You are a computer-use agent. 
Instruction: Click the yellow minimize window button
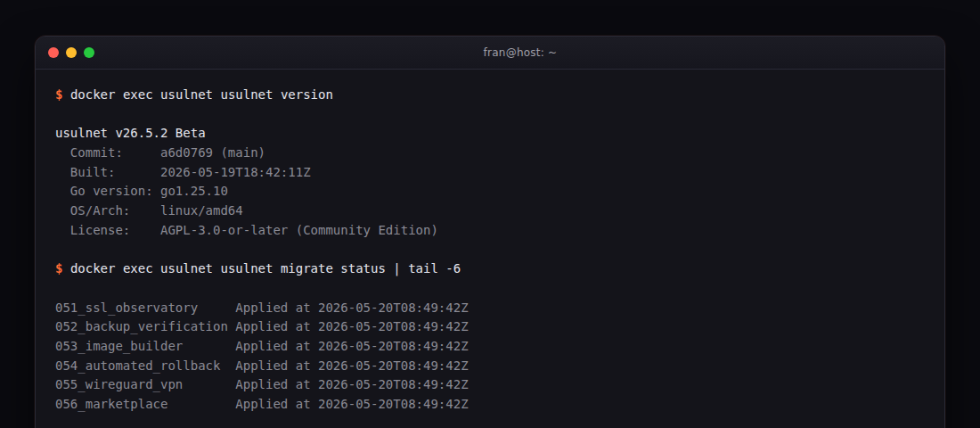[x=71, y=53]
